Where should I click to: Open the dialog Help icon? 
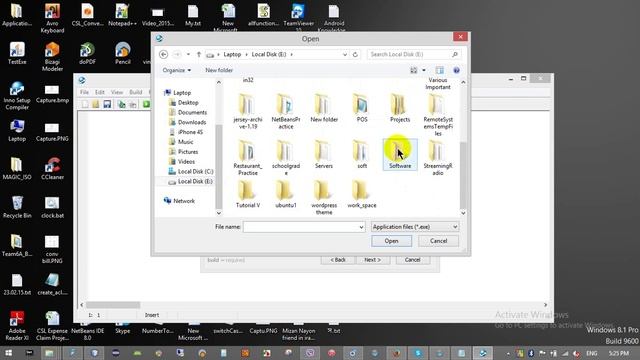456,70
